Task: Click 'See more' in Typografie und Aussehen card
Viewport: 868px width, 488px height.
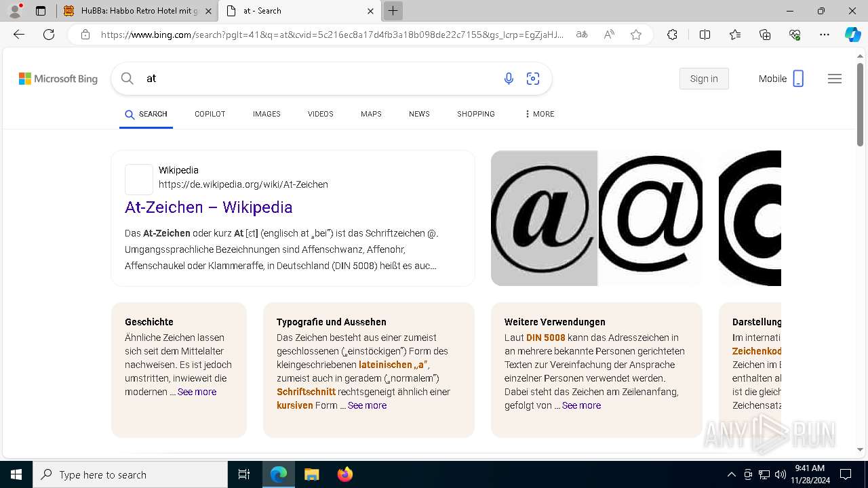Action: coord(367,405)
